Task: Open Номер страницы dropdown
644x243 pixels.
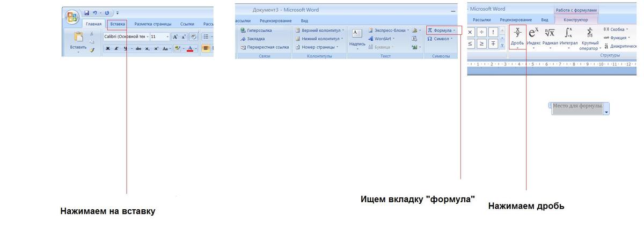Action: tap(316, 47)
